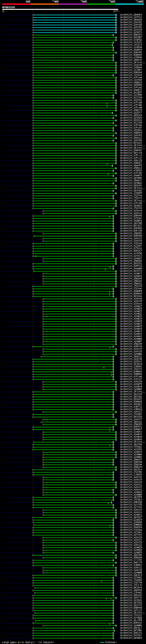This screenshot has height=644, width=146.
Task: Open hit UniRef100_O24305
Action: (x=131, y=30)
